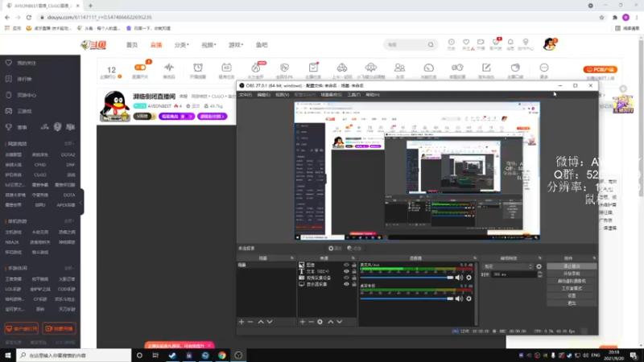Open the 首页 tab in Douyu navigation

tap(132, 45)
